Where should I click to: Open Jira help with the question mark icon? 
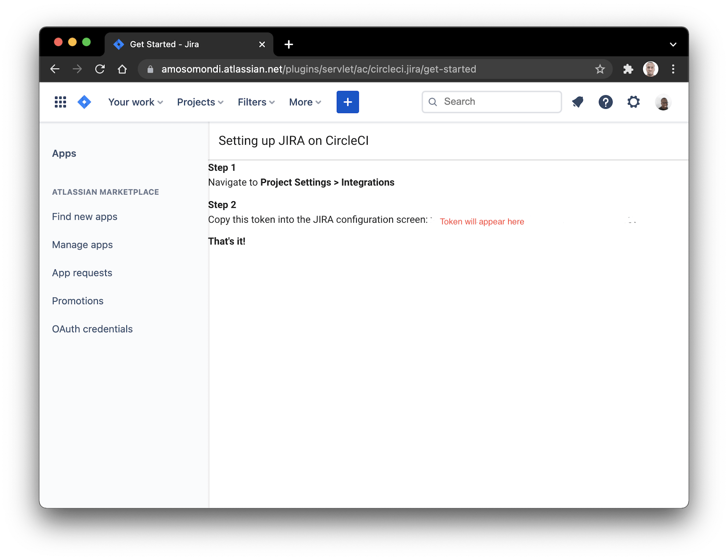(x=606, y=102)
